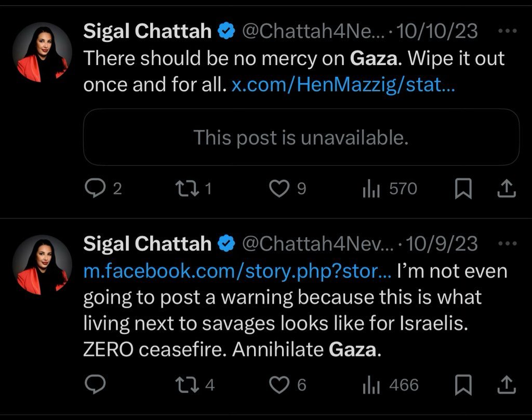
Task: Share the 10/9/23 post
Action: coord(506,385)
